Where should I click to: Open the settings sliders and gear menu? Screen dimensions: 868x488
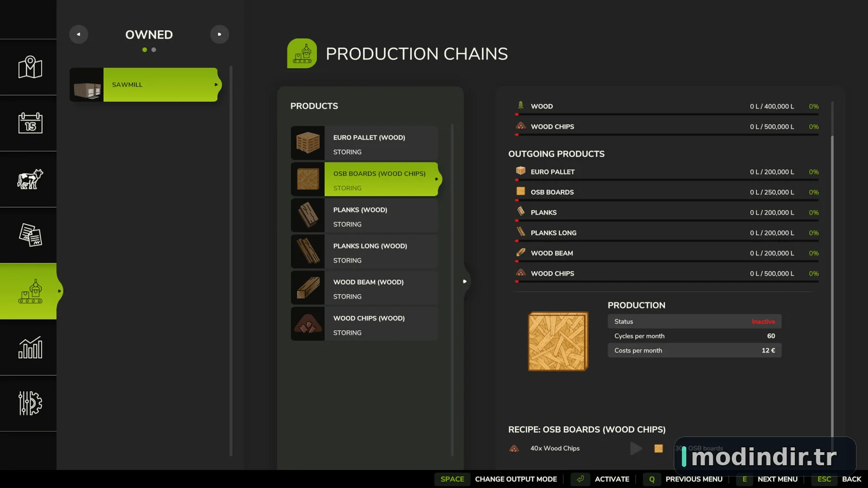30,403
